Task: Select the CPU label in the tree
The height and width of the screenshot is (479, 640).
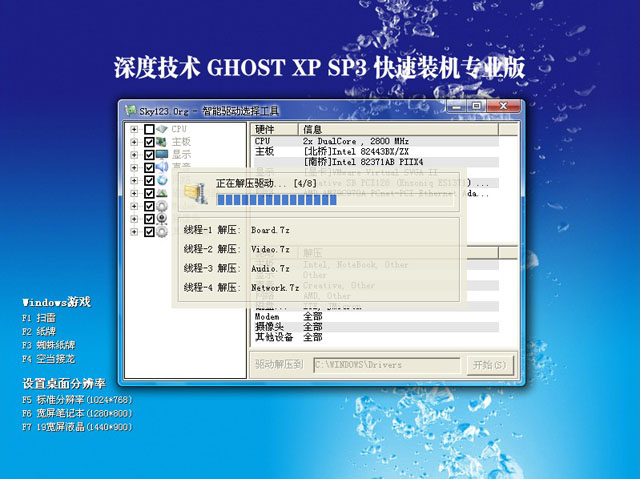Action: click(x=179, y=129)
